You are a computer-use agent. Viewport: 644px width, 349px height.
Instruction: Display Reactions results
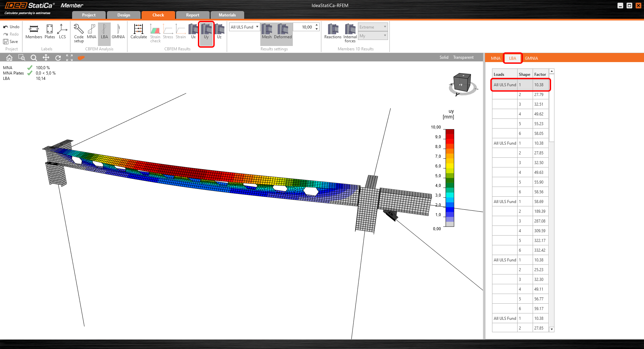(332, 32)
